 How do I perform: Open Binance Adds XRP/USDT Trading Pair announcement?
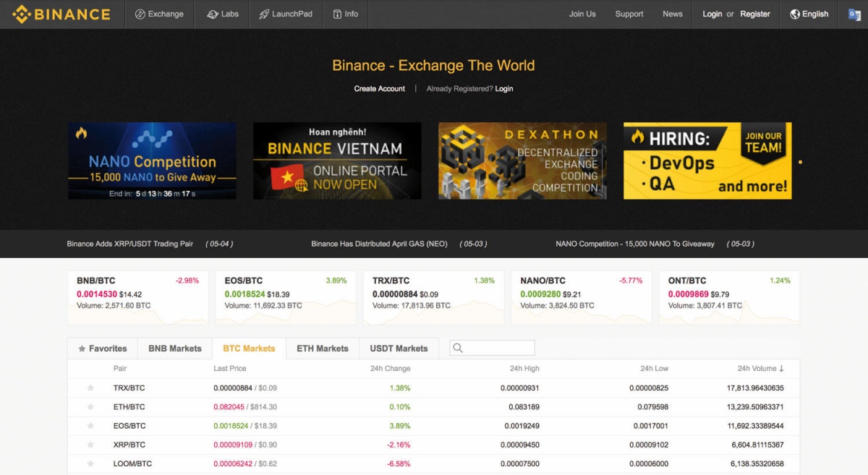click(129, 244)
